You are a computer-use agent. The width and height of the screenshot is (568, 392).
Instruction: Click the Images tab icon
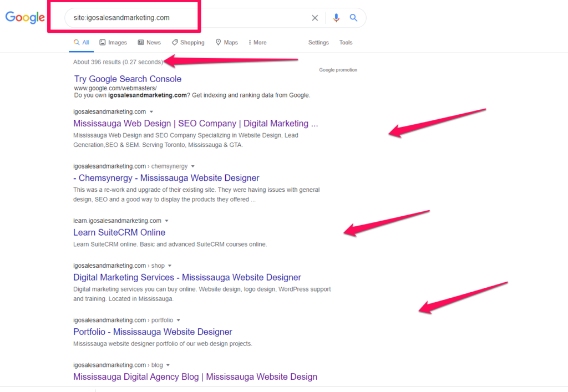click(x=103, y=42)
